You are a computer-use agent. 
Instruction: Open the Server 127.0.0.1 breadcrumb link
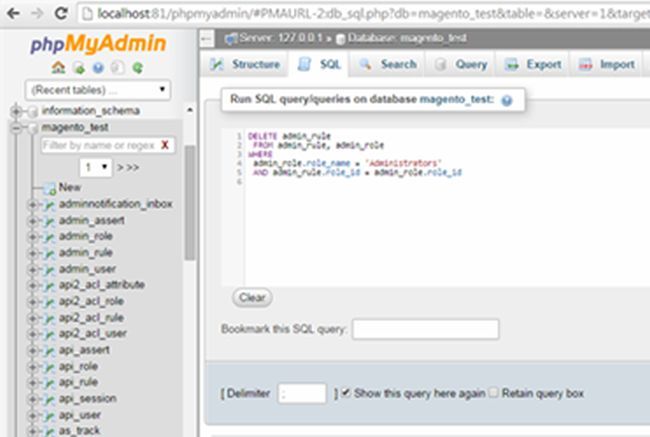280,38
